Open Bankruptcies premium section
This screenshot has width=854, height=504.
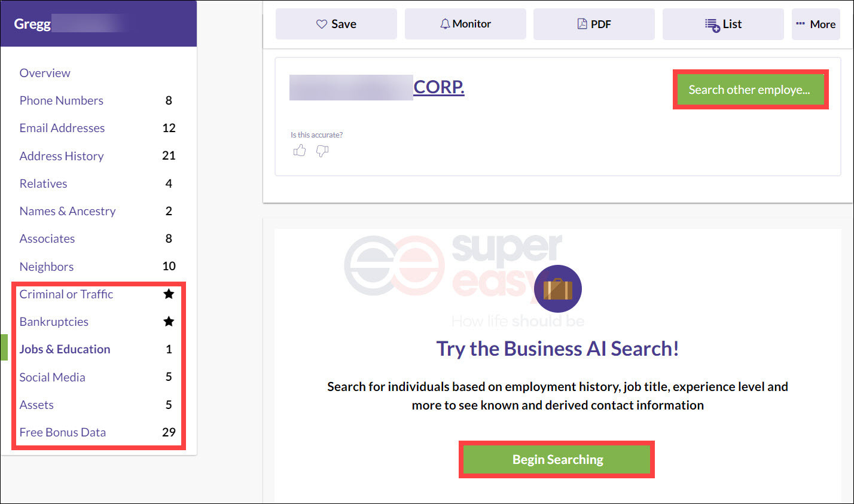click(96, 322)
